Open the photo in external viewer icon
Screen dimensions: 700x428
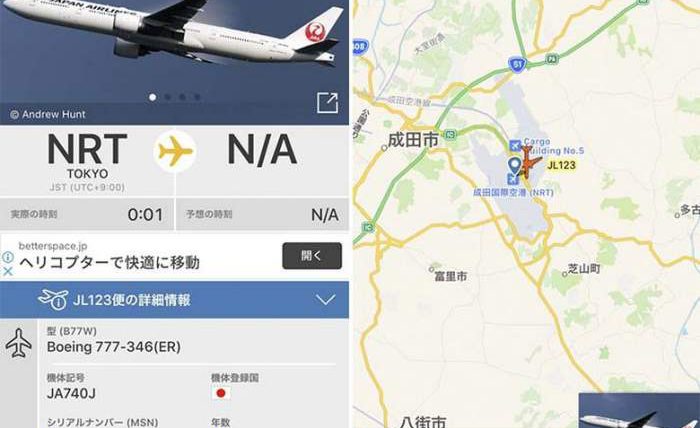(327, 103)
